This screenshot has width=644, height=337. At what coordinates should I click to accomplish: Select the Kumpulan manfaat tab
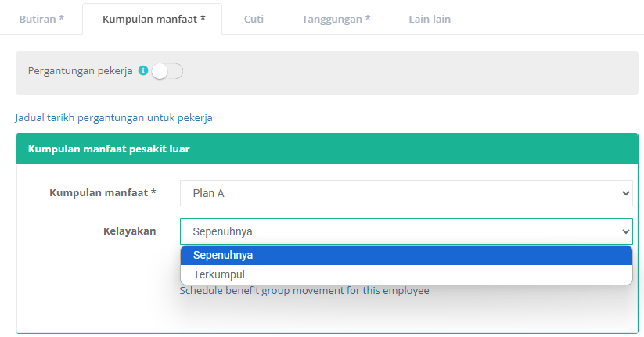[x=153, y=19]
